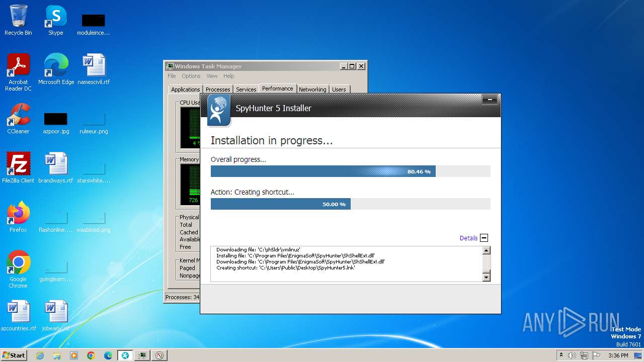Switch to Users tab in Task Manager
644x362 pixels.
coord(339,89)
